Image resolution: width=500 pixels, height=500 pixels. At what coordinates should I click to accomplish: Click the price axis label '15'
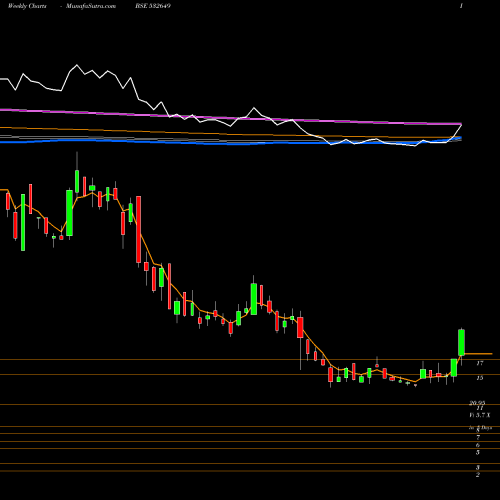click(480, 378)
